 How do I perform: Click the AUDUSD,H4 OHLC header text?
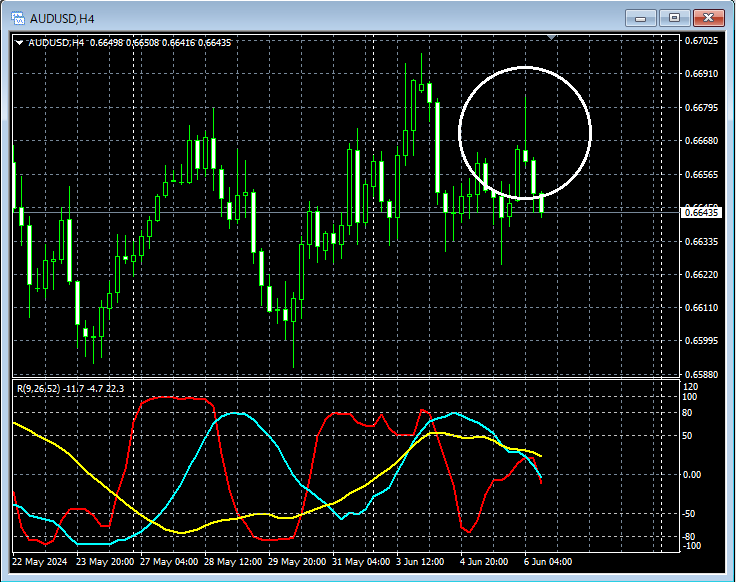click(x=130, y=43)
